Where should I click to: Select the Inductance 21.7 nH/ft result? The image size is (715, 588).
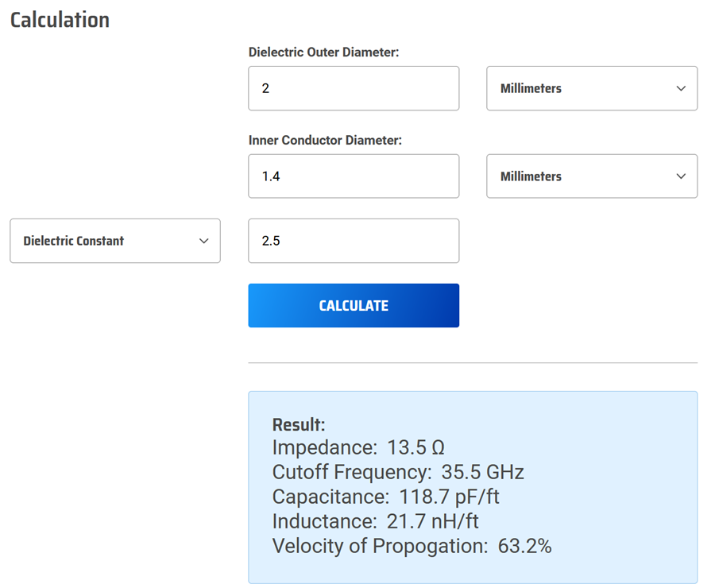coord(375,521)
